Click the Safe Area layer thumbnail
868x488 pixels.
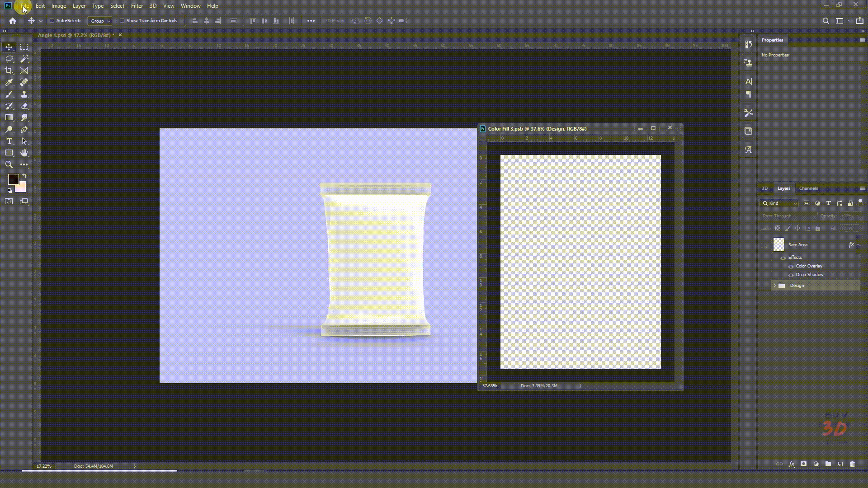click(778, 244)
